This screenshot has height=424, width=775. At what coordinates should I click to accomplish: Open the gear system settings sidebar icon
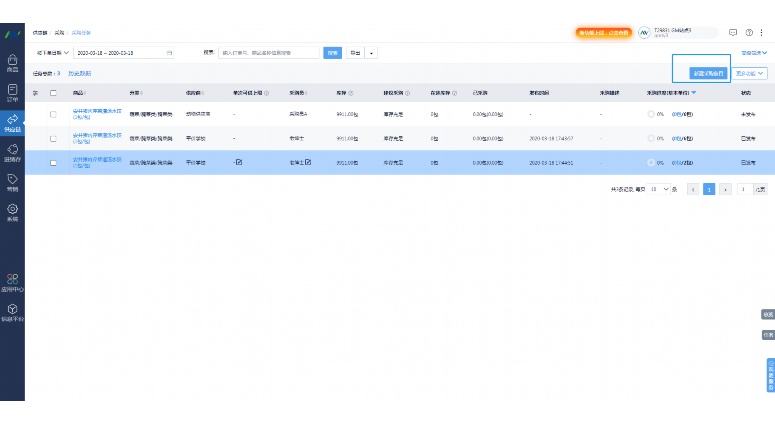coord(12,209)
